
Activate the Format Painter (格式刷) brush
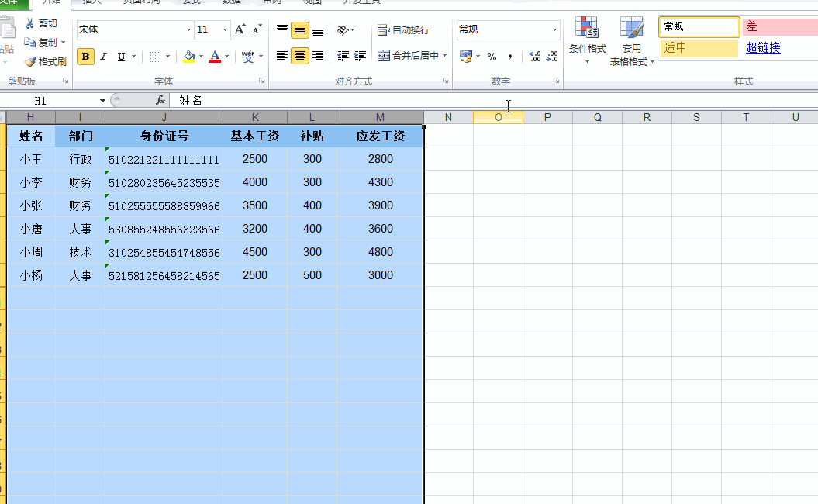coord(45,61)
